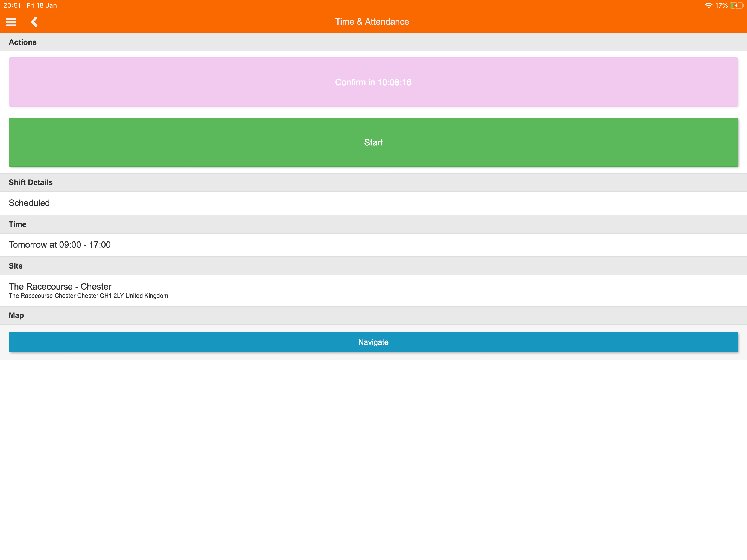Tap the Time section header
This screenshot has height=560, width=747.
(17, 224)
